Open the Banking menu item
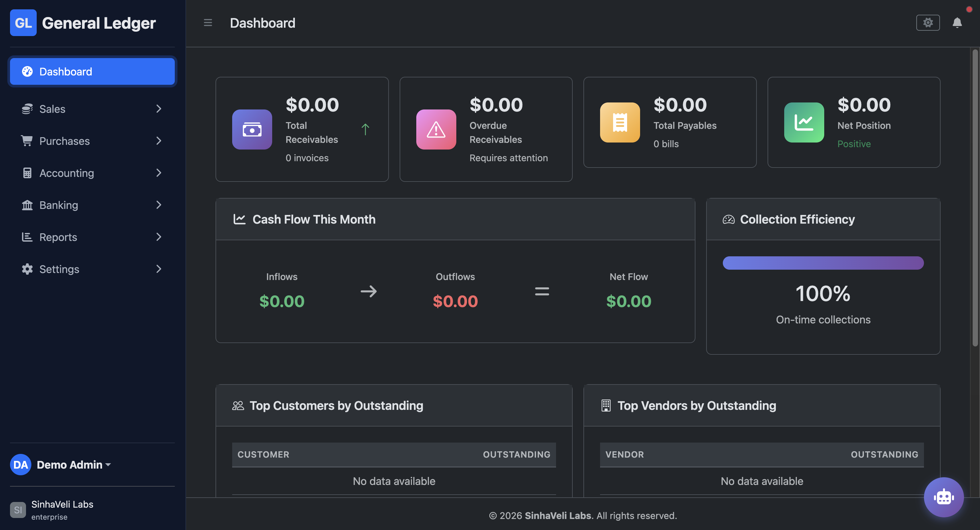Image resolution: width=980 pixels, height=530 pixels. (x=92, y=205)
